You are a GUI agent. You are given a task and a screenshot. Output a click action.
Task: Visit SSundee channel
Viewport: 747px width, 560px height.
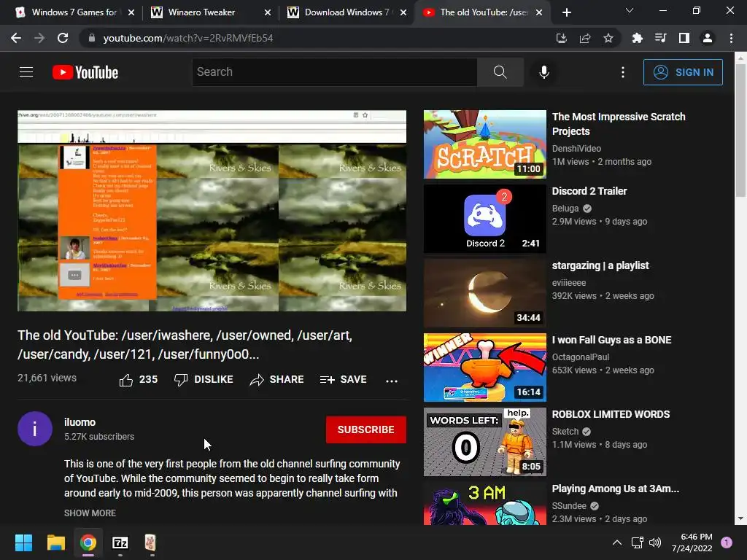pos(569,506)
